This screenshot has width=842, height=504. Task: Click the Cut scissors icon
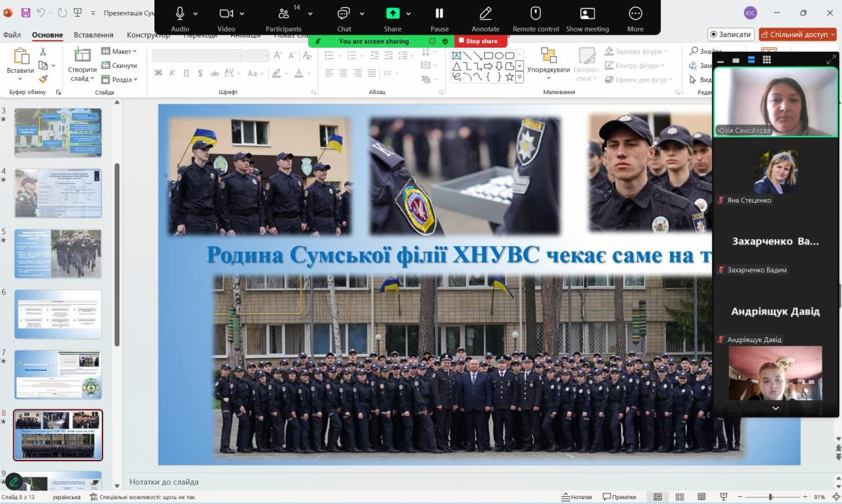pos(43,52)
